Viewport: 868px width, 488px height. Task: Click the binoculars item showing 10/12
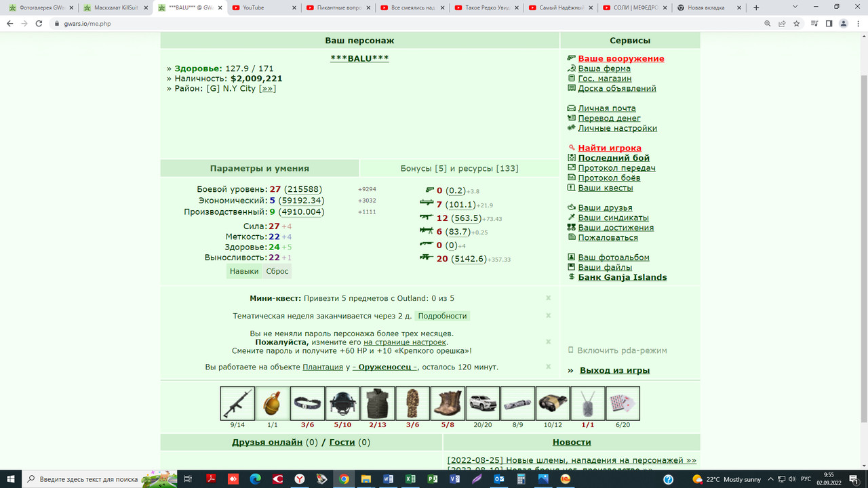coord(553,403)
